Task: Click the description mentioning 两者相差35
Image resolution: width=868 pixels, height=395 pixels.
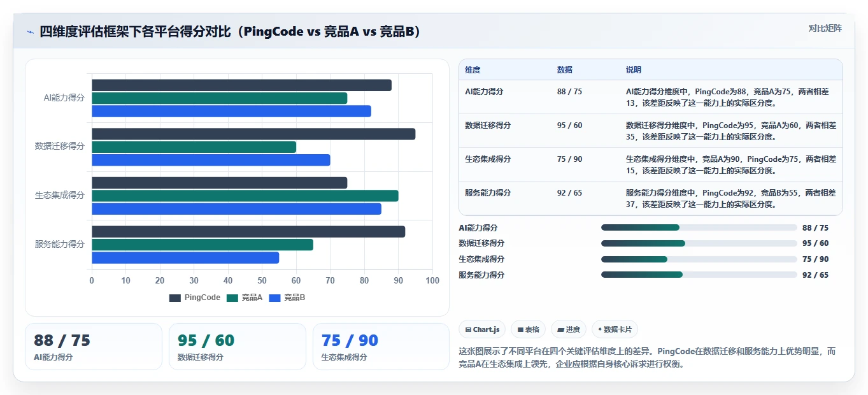Action: click(x=731, y=131)
